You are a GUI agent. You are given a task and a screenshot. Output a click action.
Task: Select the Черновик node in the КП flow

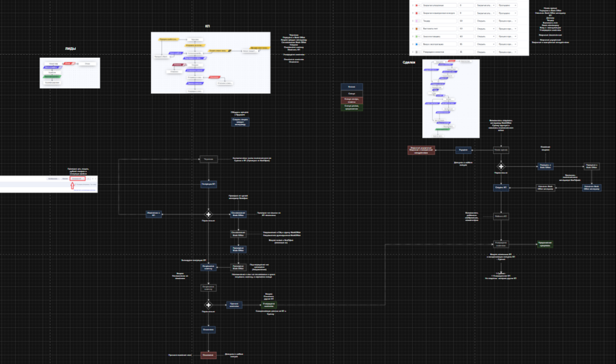208,159
